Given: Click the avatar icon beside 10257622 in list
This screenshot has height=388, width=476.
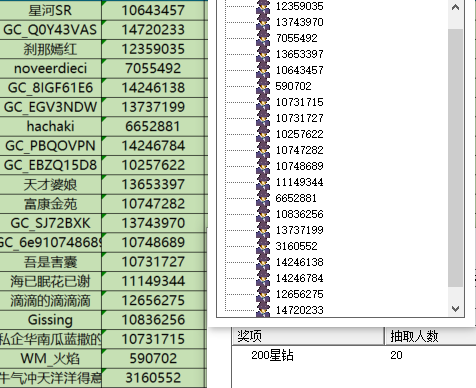Looking at the screenshot, I should (x=263, y=134).
